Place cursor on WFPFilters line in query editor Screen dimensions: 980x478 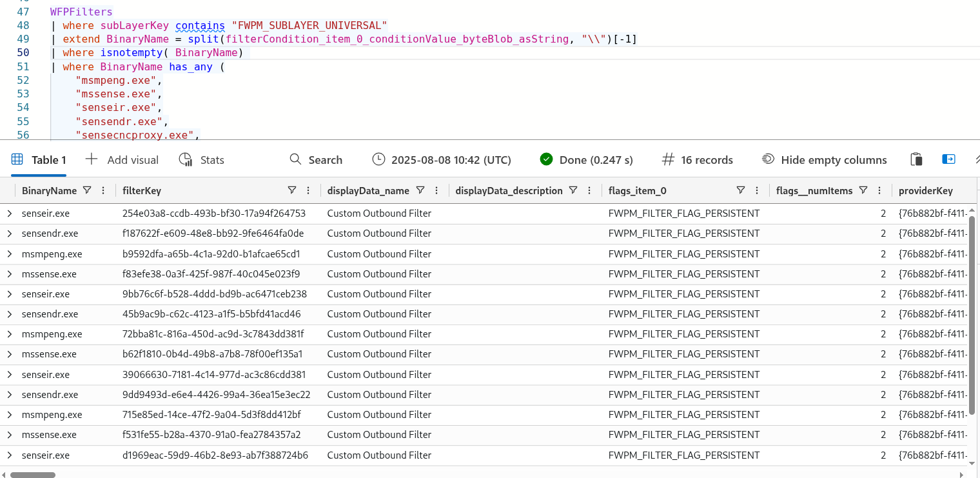[81, 12]
